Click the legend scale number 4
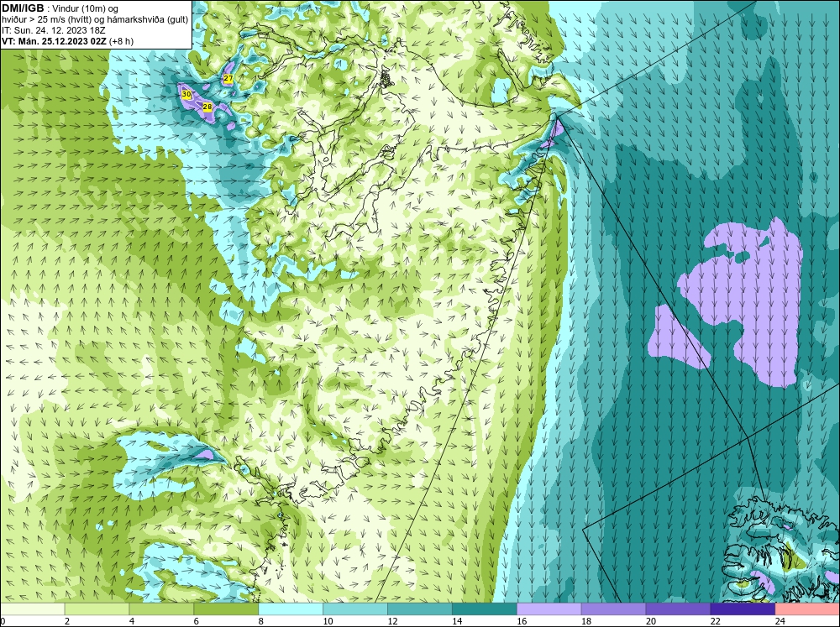The width and height of the screenshot is (840, 627). (x=132, y=621)
